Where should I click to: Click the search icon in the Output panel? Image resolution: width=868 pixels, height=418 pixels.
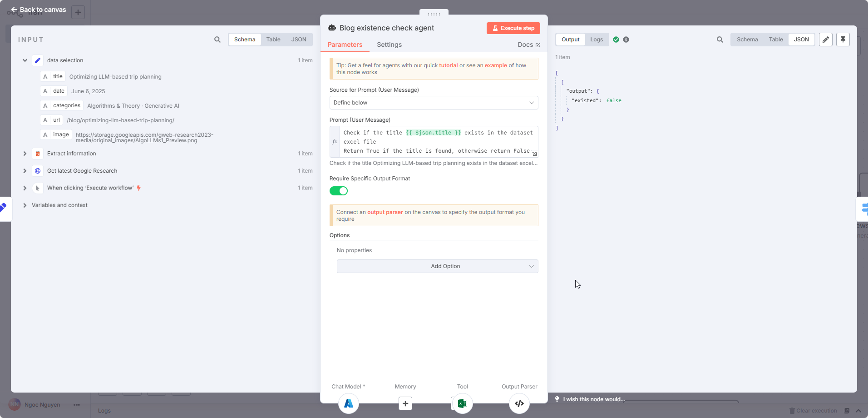coord(720,40)
